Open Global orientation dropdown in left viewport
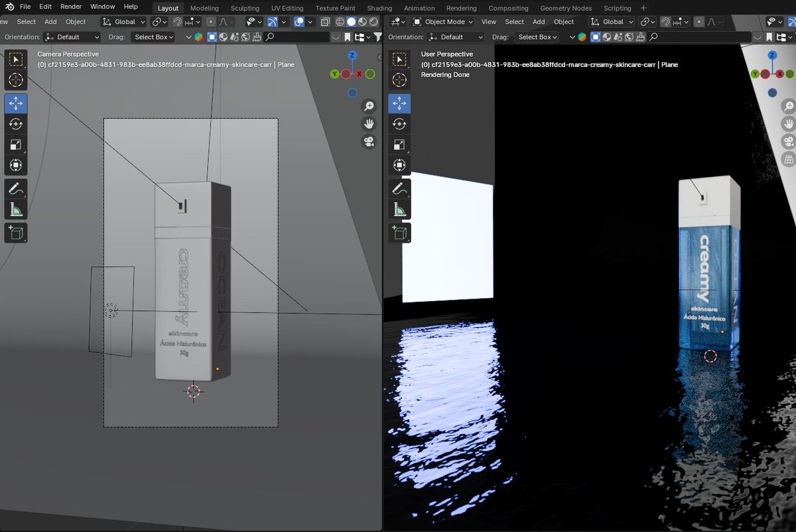The image size is (796, 532). 123,22
